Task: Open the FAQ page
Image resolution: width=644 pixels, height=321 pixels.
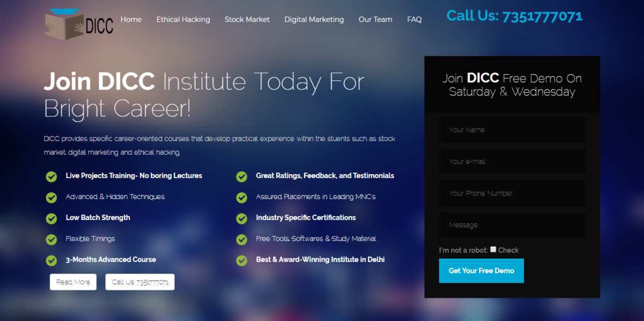Action: point(414,19)
